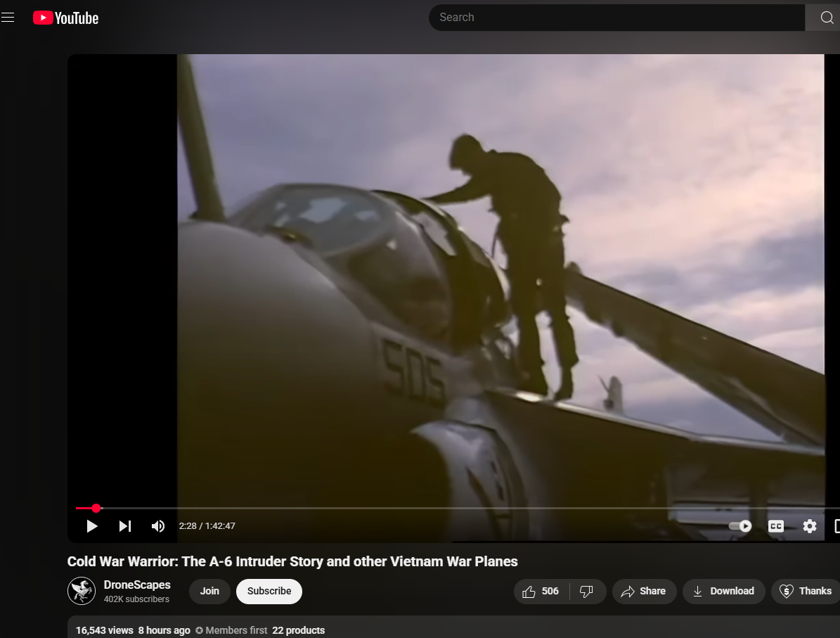The image size is (840, 638).
Task: Click the 22 products text
Action: [x=298, y=630]
